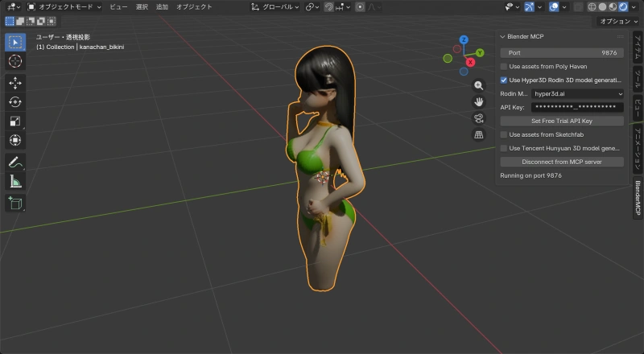Switch to orthographic grid view icon

[479, 135]
